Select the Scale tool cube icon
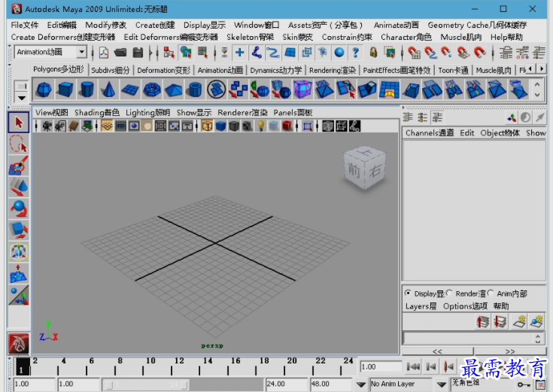 pyautogui.click(x=18, y=230)
